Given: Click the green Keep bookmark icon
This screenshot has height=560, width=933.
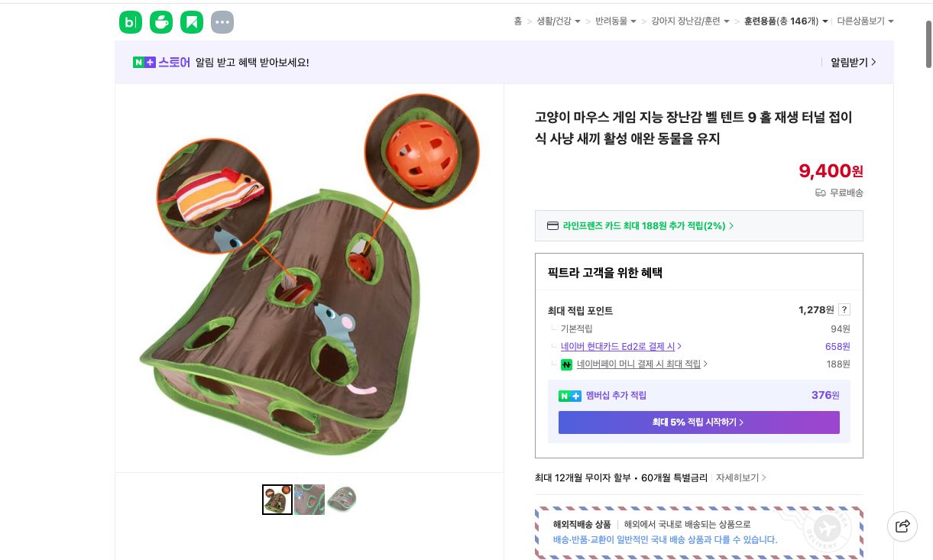Looking at the screenshot, I should pyautogui.click(x=192, y=22).
